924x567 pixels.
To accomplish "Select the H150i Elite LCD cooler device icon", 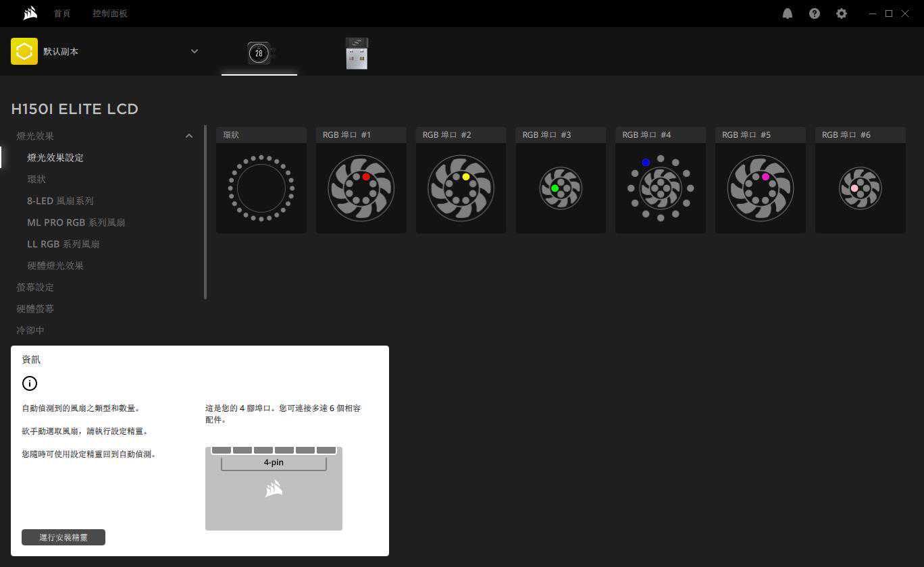I will click(x=259, y=53).
